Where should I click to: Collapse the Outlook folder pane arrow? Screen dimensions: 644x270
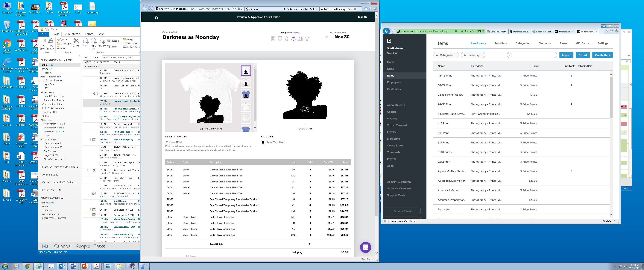point(79,56)
